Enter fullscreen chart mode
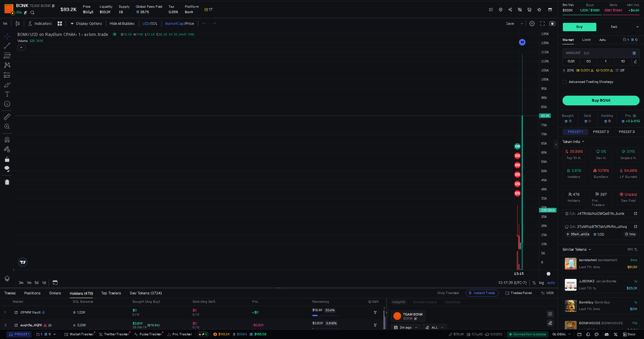Viewport: 644px width, 339px height. click(543, 24)
